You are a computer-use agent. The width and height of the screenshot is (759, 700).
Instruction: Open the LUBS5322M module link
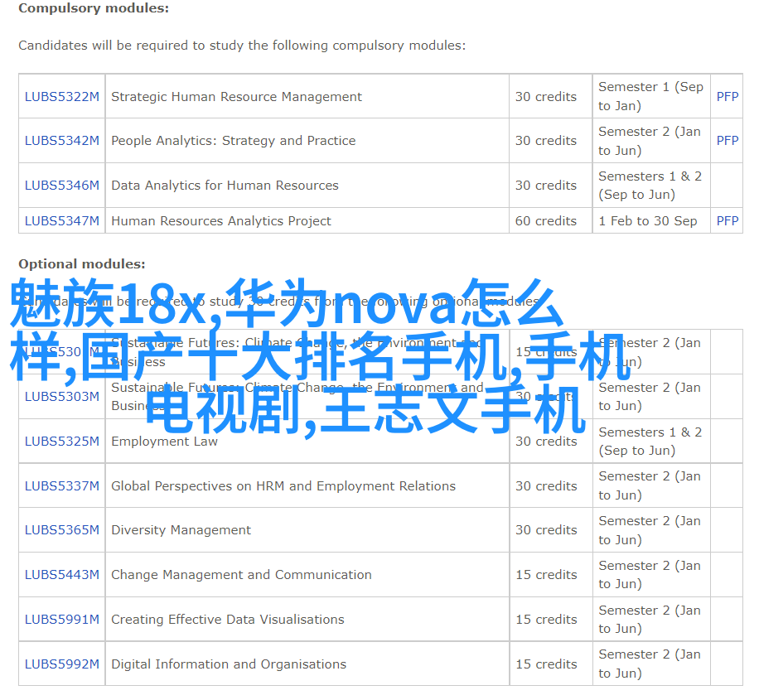click(x=62, y=97)
